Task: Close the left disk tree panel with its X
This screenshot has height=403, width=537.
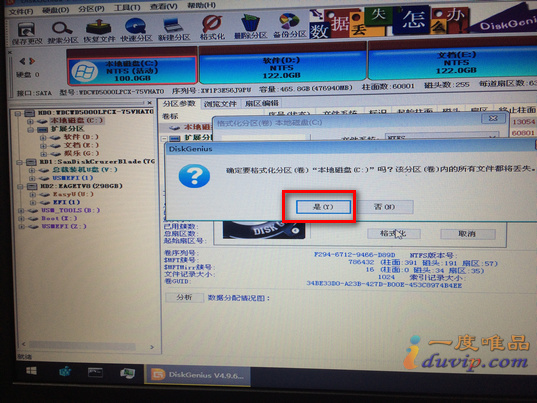Action: point(150,102)
